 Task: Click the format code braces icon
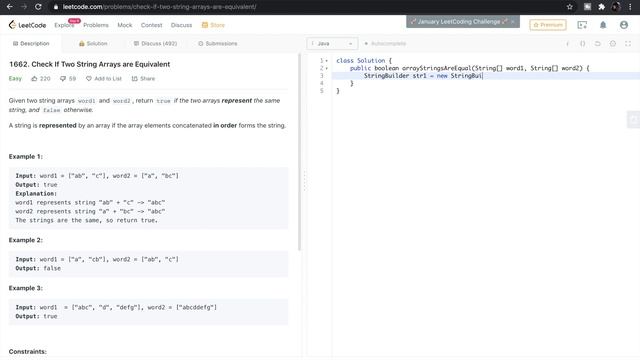point(582,44)
